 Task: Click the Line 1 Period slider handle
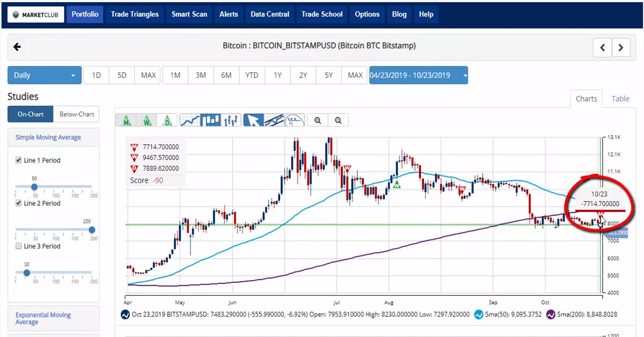coord(34,187)
